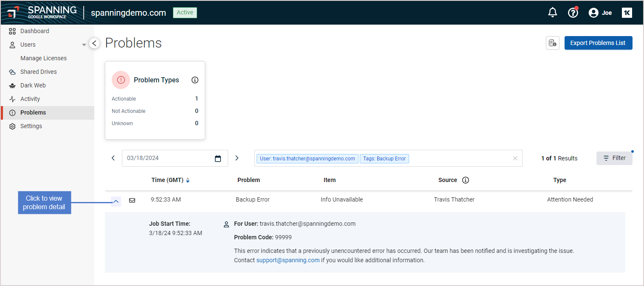This screenshot has width=644, height=286.
Task: Collapse the Backup Error problem detail
Action: [116, 201]
